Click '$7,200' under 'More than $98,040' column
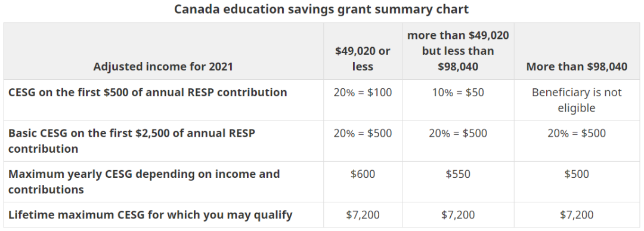This screenshot has height=231, width=644. click(577, 214)
